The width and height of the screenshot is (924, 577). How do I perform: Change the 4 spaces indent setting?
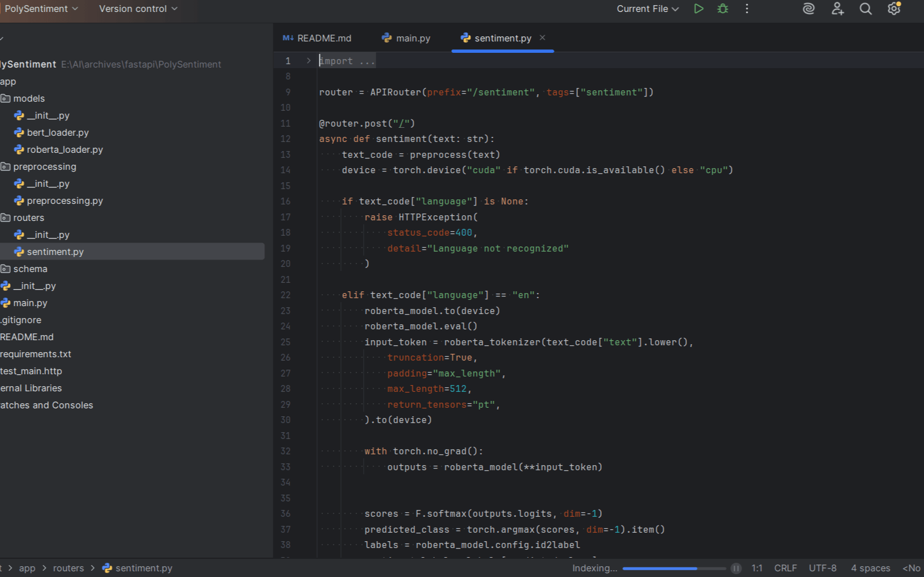tap(870, 568)
